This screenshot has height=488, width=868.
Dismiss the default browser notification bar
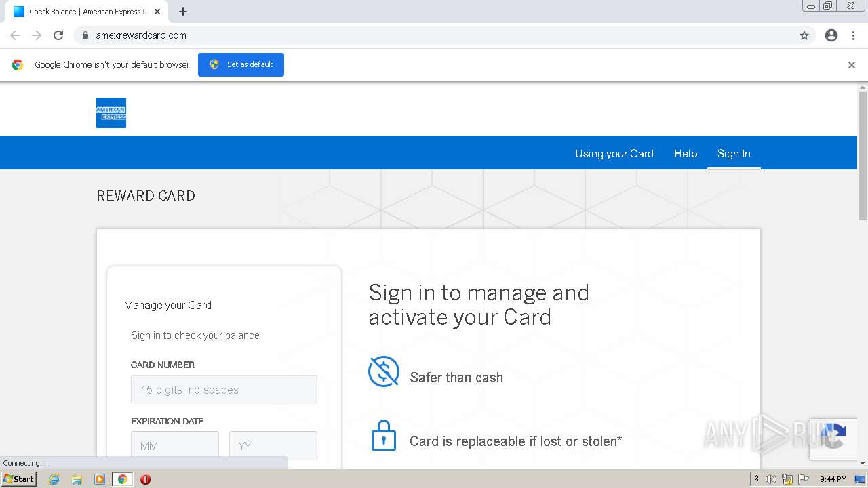click(x=852, y=65)
